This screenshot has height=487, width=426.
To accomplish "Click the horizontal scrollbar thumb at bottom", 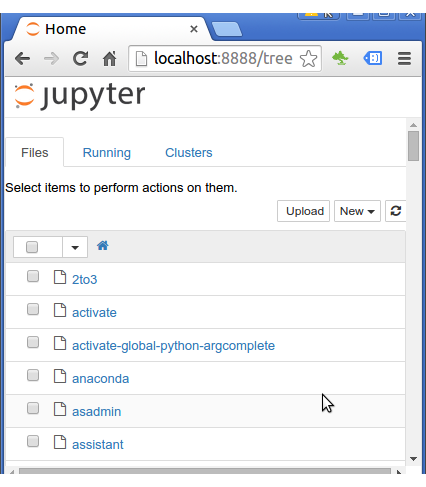I will tap(205, 471).
